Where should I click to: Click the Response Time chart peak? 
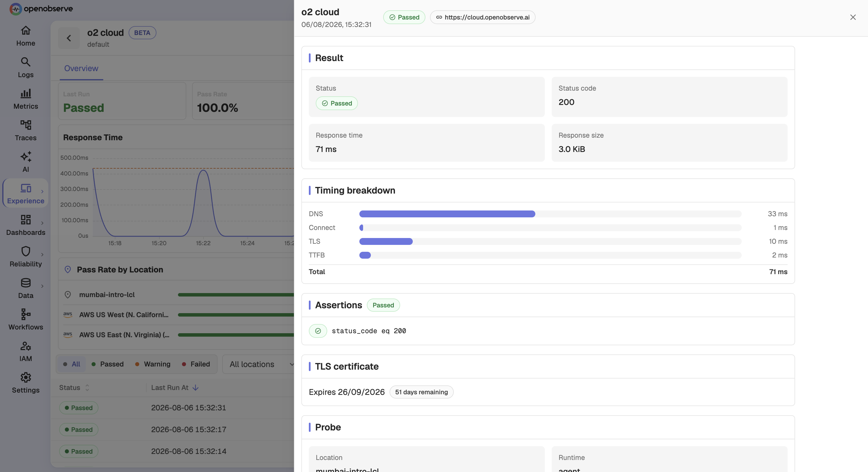coord(203,171)
